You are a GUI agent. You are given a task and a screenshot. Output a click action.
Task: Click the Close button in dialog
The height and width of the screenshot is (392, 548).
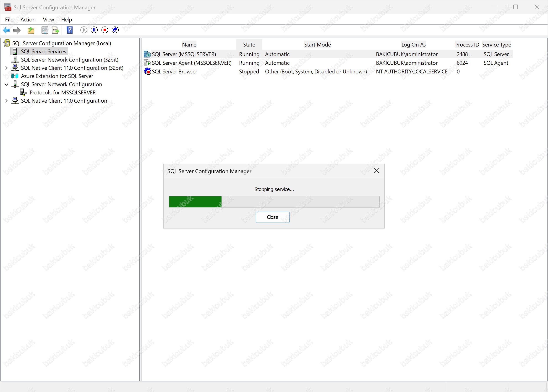pyautogui.click(x=272, y=217)
